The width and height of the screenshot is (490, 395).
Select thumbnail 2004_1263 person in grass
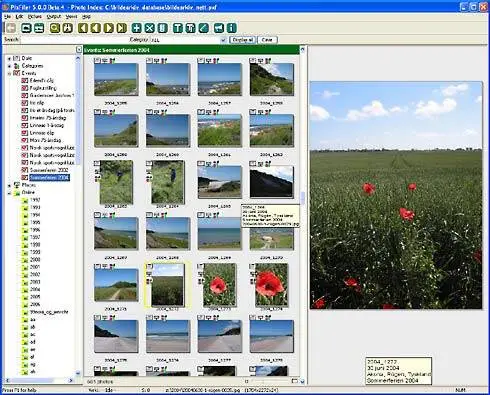coord(116,182)
